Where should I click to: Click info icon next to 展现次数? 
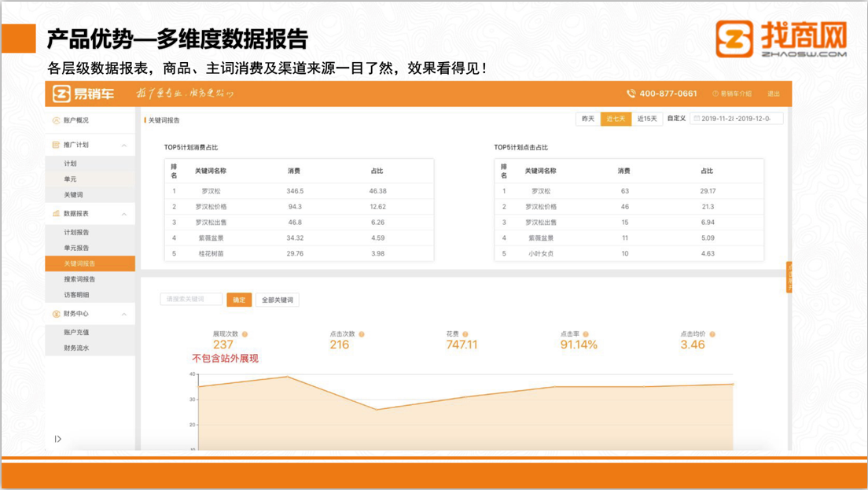tap(245, 334)
